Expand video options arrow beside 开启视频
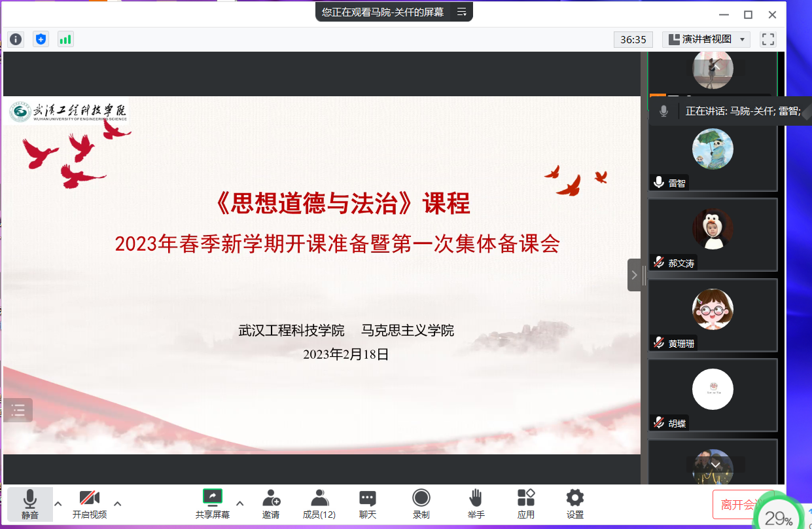Image resolution: width=812 pixels, height=529 pixels. (x=118, y=503)
